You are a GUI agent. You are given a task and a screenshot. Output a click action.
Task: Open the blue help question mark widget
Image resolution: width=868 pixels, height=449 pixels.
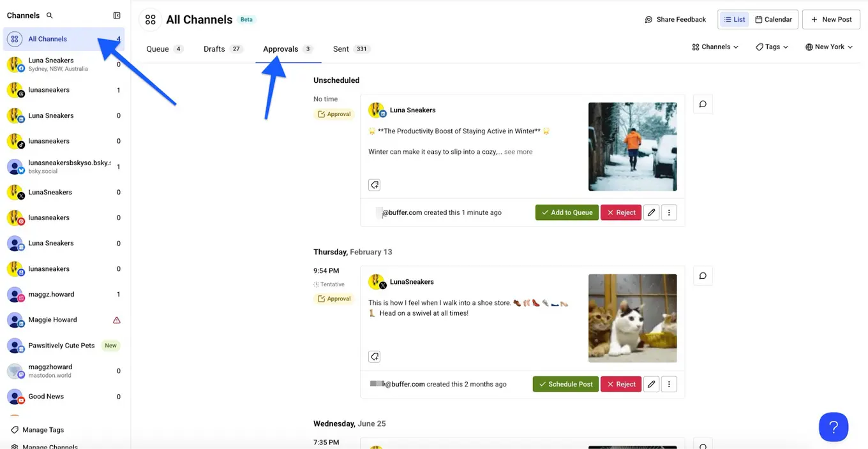pyautogui.click(x=834, y=427)
